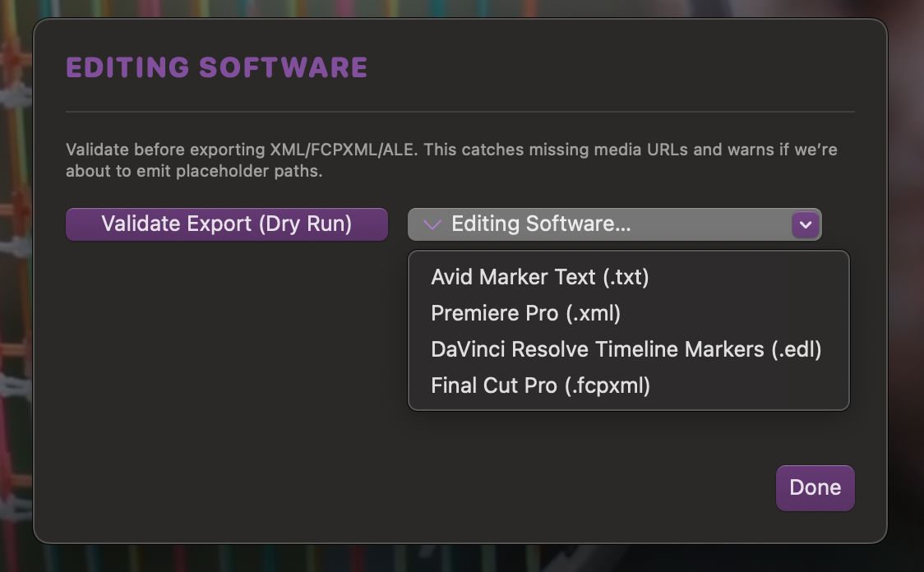Click the "XML/FCPXML/ALE" text in the description

coord(344,150)
